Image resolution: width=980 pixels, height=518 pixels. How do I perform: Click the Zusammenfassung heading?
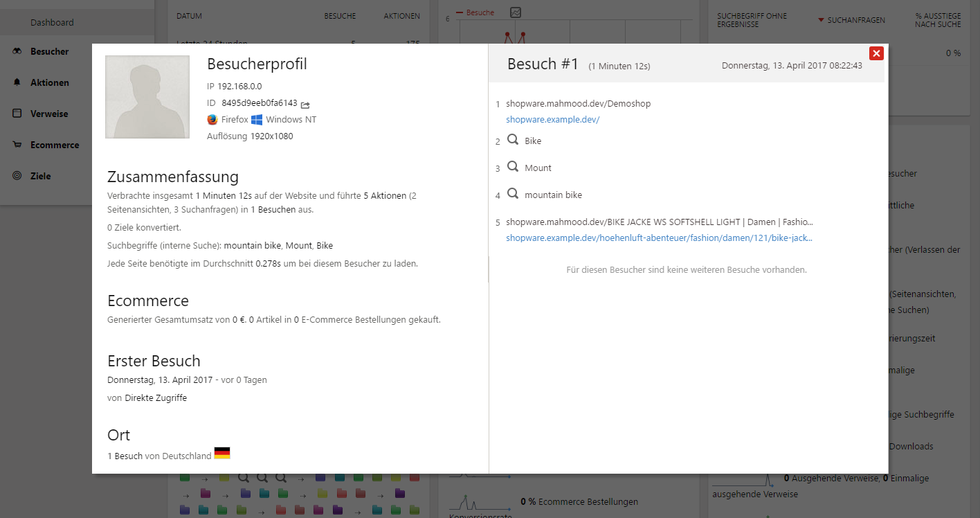click(x=173, y=176)
